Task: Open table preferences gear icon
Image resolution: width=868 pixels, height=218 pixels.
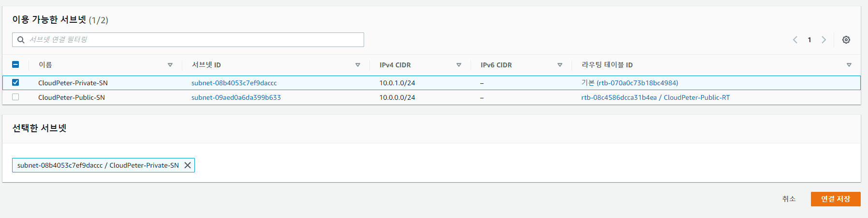Action: click(846, 40)
